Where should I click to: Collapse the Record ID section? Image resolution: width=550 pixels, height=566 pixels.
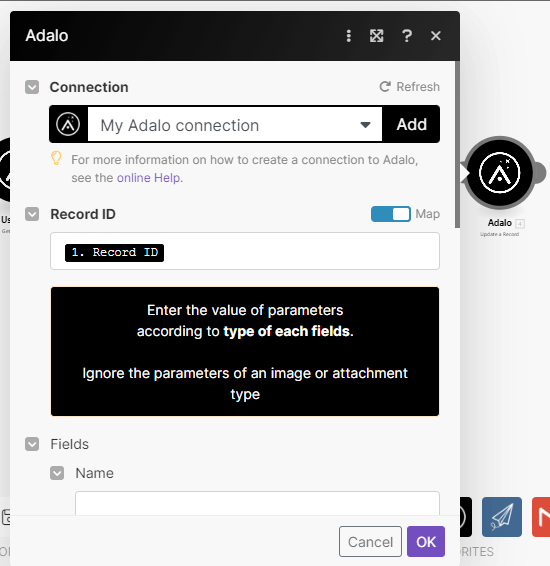point(32,214)
